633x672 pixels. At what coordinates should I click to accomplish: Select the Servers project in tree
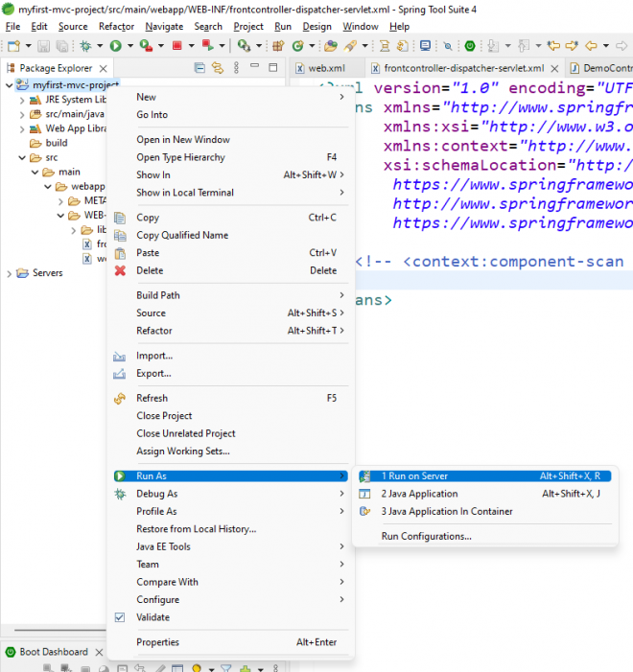(x=48, y=273)
